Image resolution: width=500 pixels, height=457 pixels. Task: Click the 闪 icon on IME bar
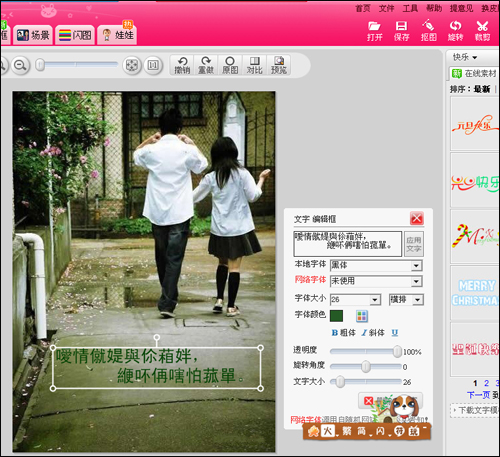380,431
